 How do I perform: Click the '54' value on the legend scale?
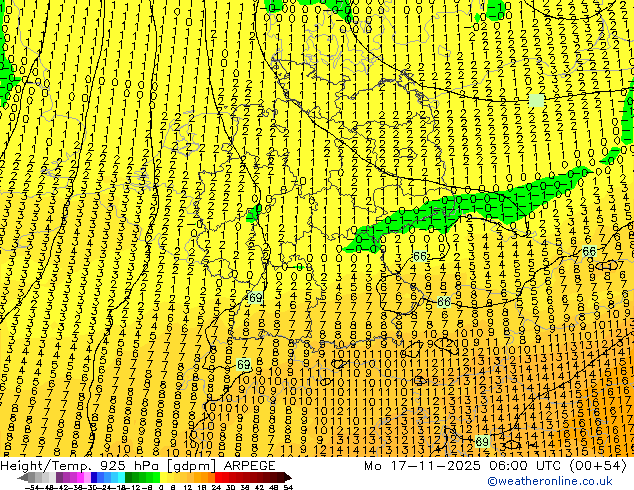point(288,487)
